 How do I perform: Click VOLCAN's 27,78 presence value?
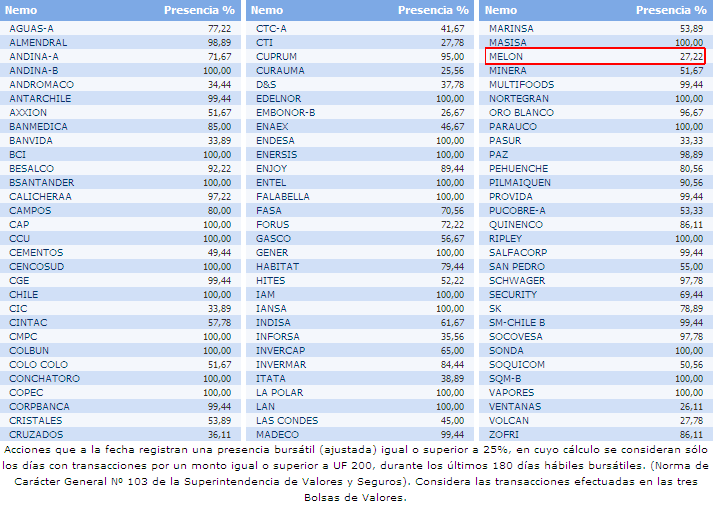691,421
